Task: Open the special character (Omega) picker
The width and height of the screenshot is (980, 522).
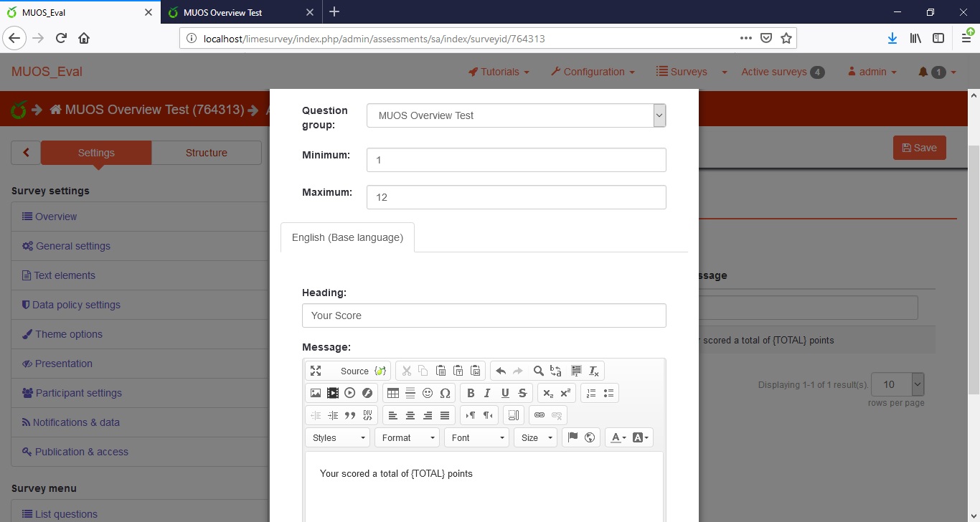Action: [445, 393]
